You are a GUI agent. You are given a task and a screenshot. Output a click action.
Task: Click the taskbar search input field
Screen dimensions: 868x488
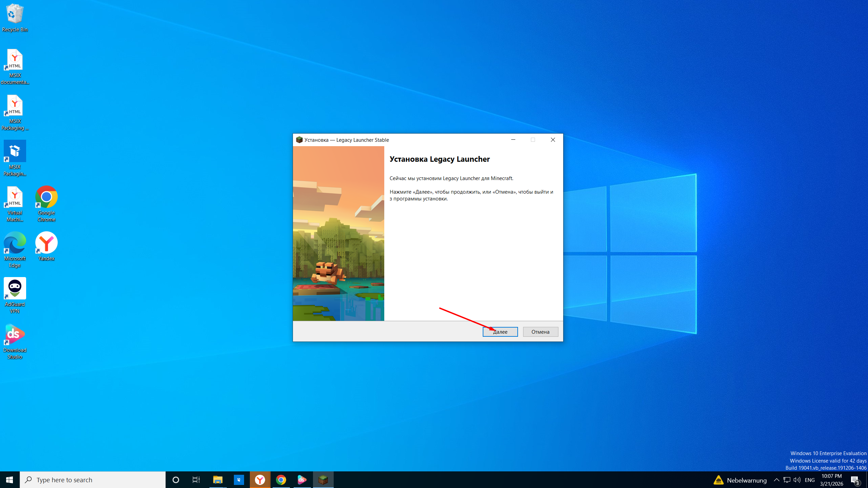coord(93,480)
